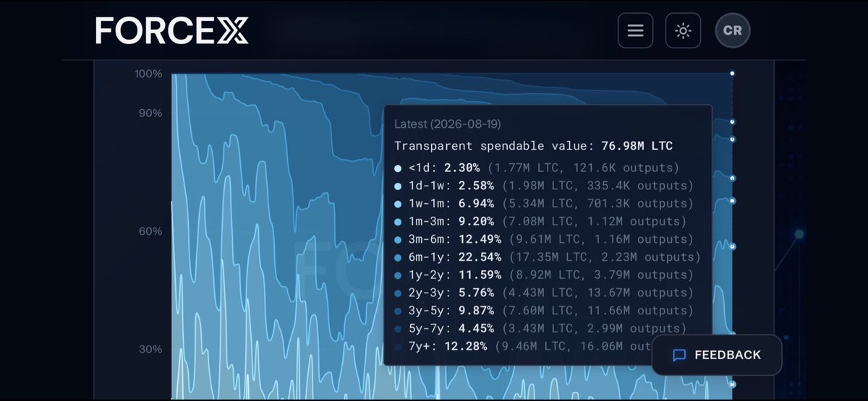Click 'Latest (2026-08-19)' tooltip heading
This screenshot has height=401, width=868.
tap(448, 124)
